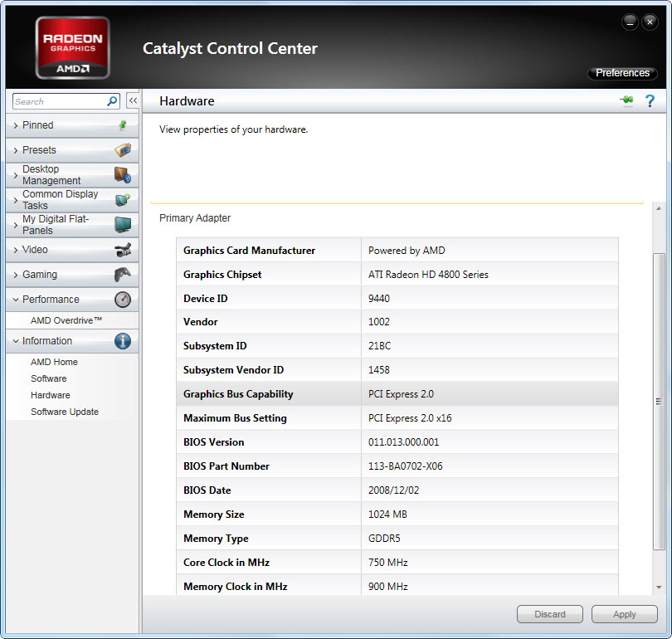Expand the Presets section
Viewport: 672px width, 639px height.
click(39, 150)
